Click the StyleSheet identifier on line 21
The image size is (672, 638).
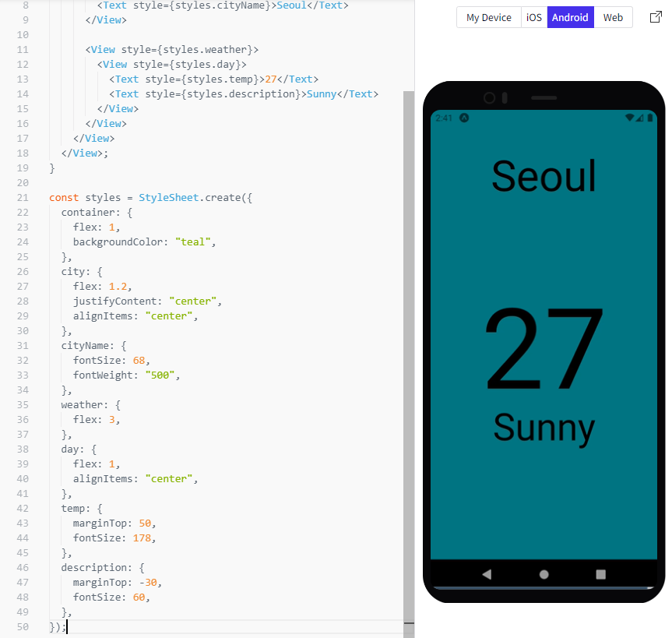tap(168, 198)
